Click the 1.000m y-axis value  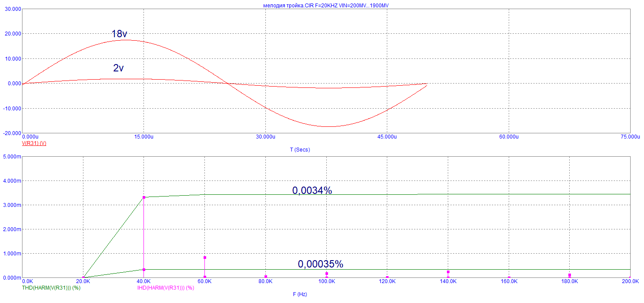tap(12, 254)
